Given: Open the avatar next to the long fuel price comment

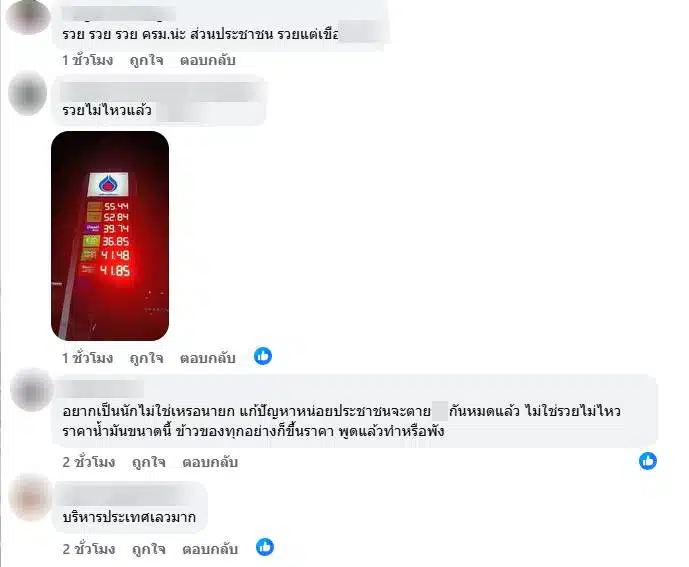Looking at the screenshot, I should point(32,390).
